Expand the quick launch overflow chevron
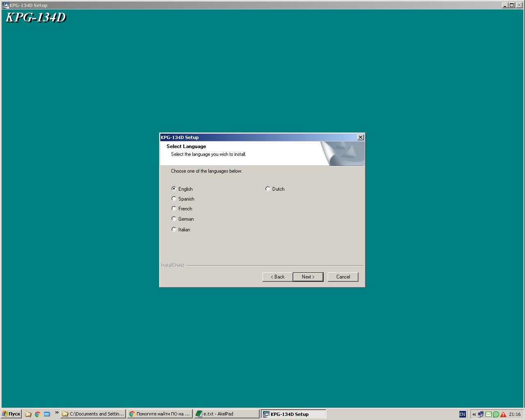 [57, 413]
